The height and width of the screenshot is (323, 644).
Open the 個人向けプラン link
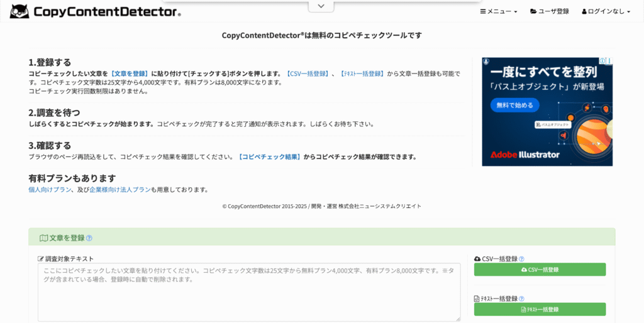click(x=50, y=190)
